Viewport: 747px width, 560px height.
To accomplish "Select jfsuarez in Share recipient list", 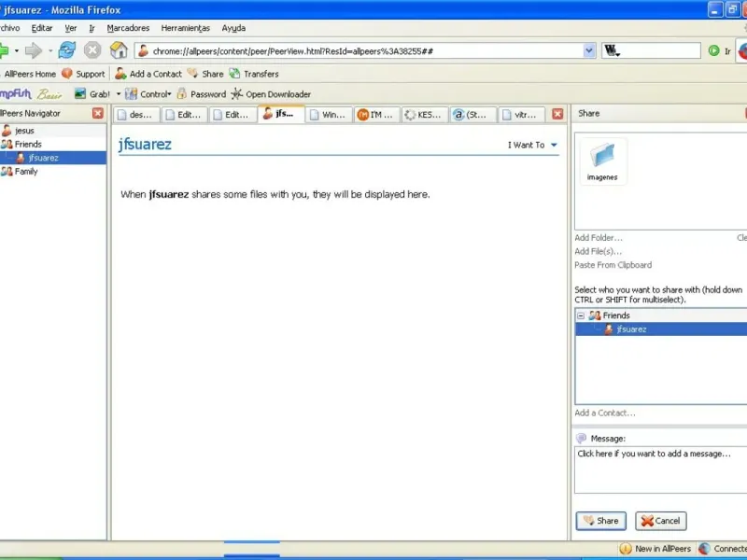I will pyautogui.click(x=662, y=329).
